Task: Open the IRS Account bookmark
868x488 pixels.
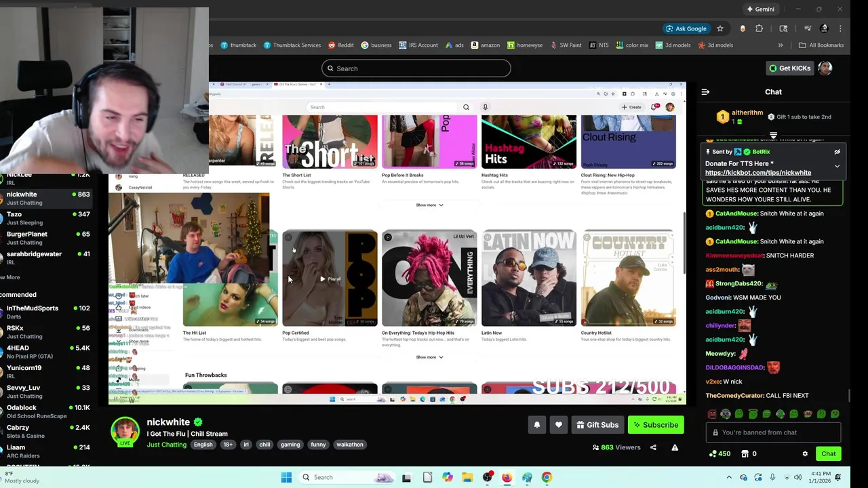Action: (418, 45)
